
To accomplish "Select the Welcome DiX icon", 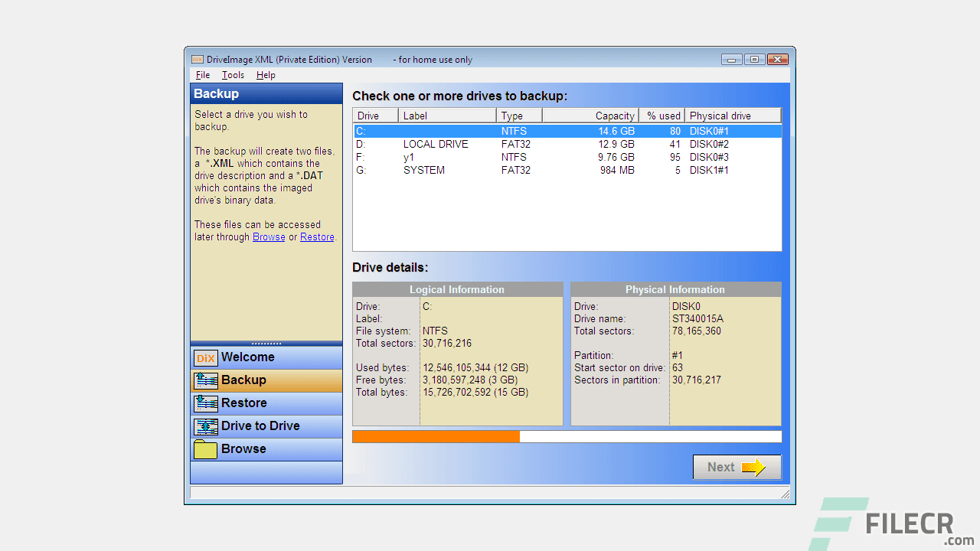I will click(x=205, y=357).
